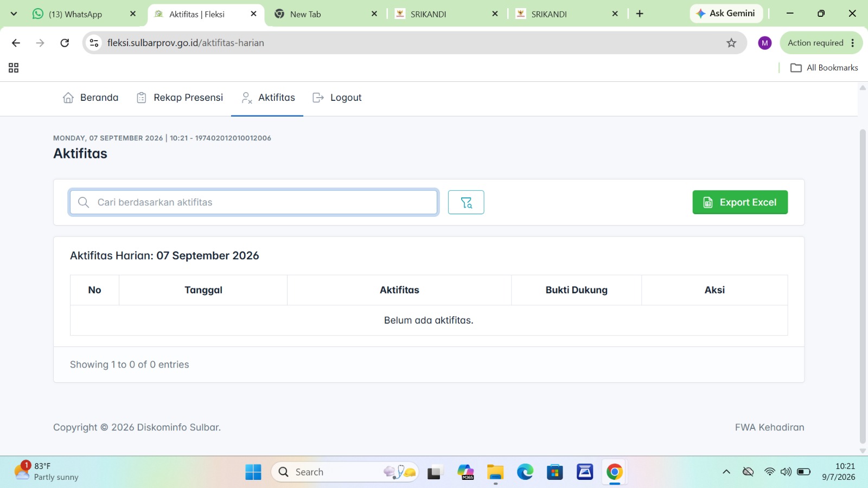
Task: Close the Aktifitas | Fleksi tab
Action: pos(253,14)
